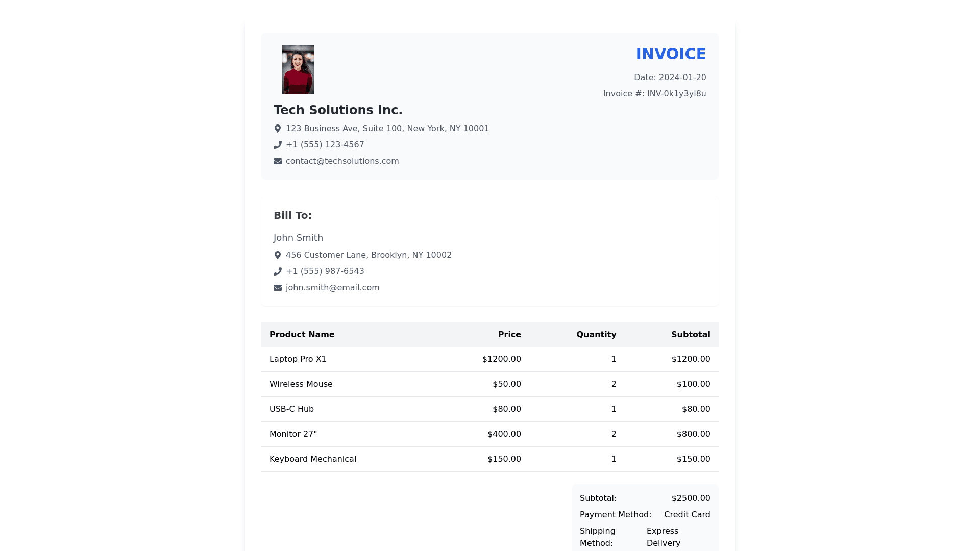Select the Laptop Pro X1 row
Screen dimensions: 980x551
(489, 359)
